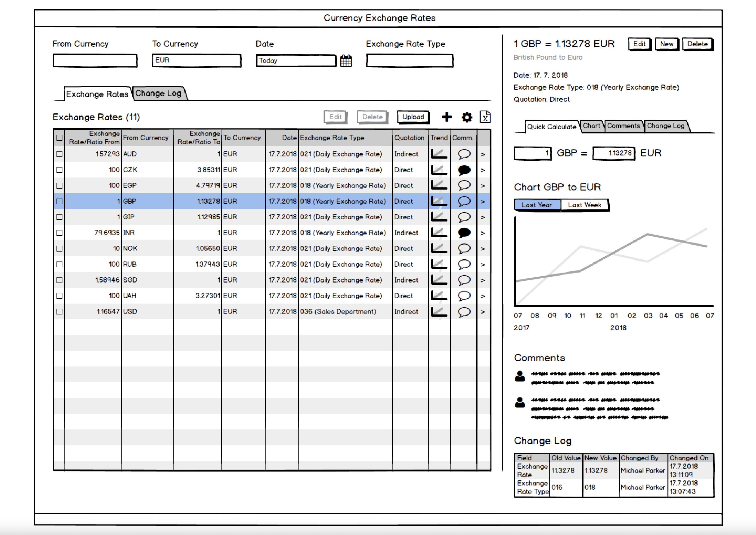Click the From Currency input field
Image resolution: width=756 pixels, height=535 pixels.
[95, 61]
